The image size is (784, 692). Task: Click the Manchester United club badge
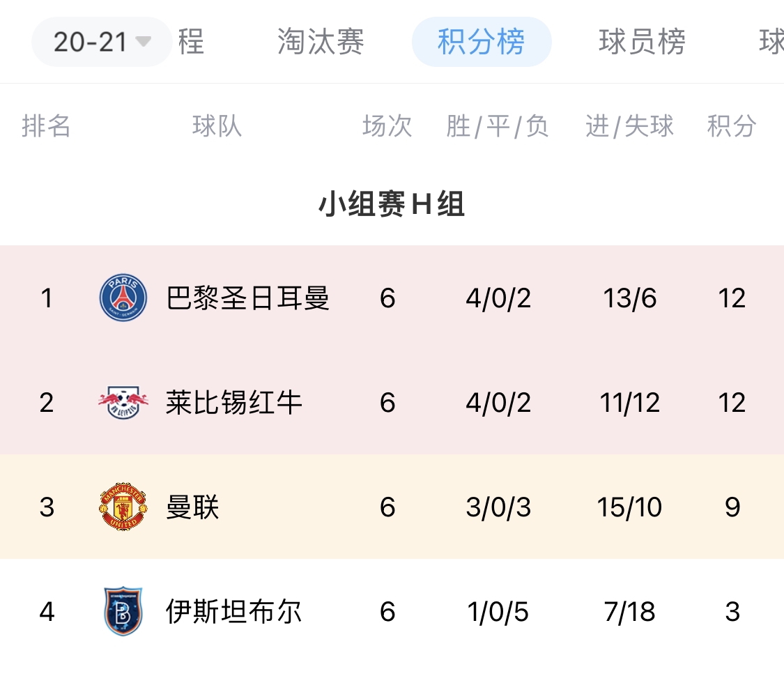click(123, 507)
